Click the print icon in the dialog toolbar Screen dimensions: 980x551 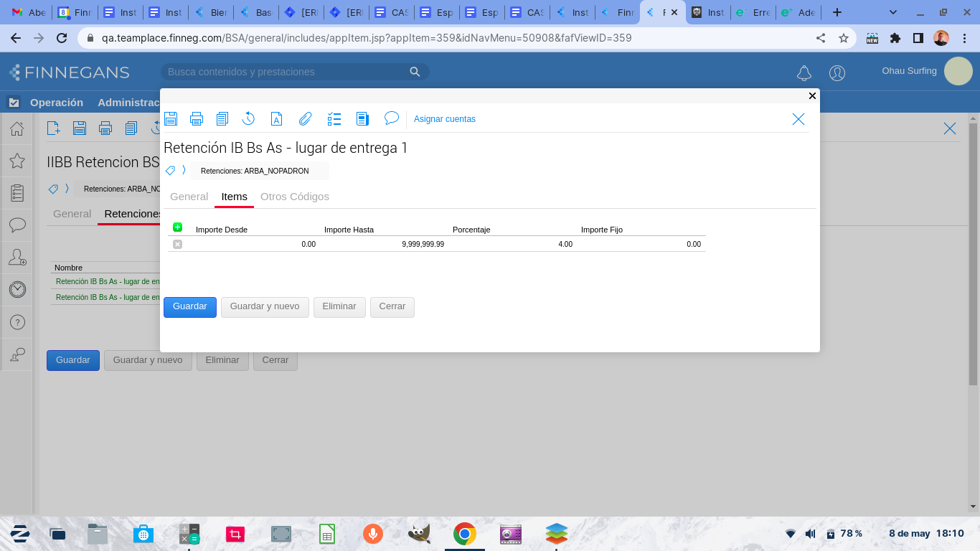(x=197, y=119)
